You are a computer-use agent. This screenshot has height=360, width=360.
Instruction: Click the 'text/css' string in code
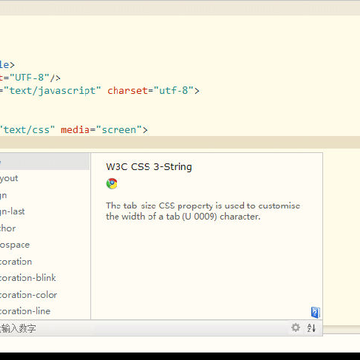[27, 129]
